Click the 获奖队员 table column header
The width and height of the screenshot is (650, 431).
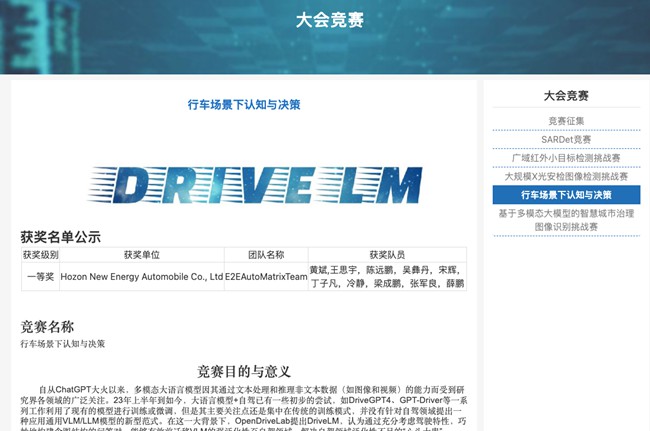pos(386,255)
